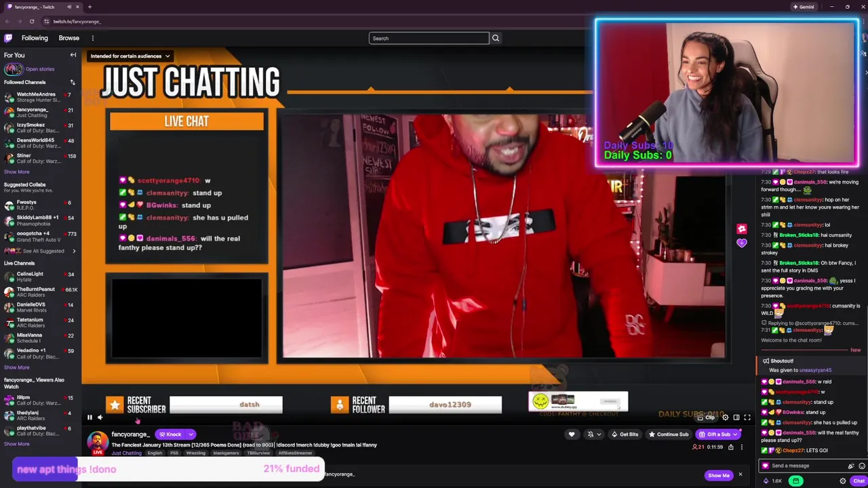
Task: Open chat settings gear
Action: [x=843, y=481]
